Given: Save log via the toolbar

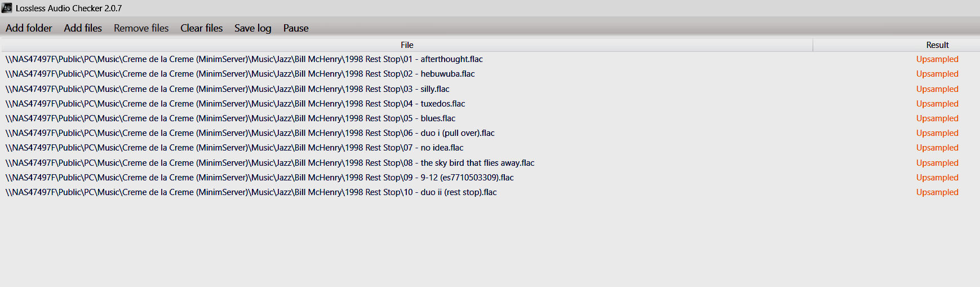Looking at the screenshot, I should (x=252, y=28).
